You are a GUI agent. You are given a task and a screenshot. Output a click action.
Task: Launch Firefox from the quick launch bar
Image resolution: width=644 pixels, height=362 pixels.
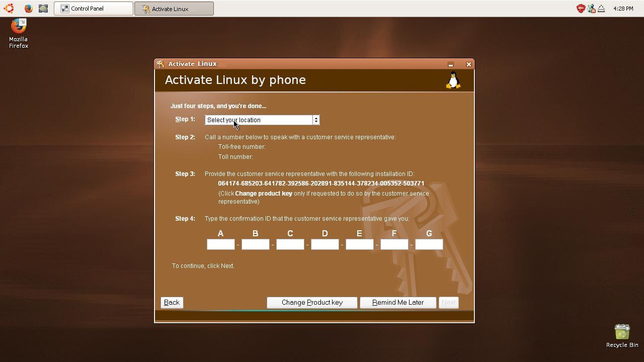[29, 9]
